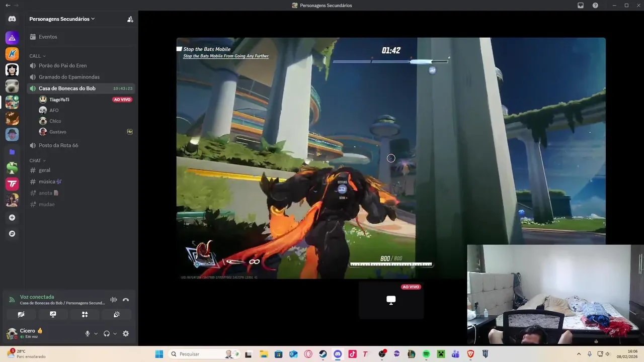Show hidden system tray icons chevron
644x362 pixels.
click(x=579, y=354)
